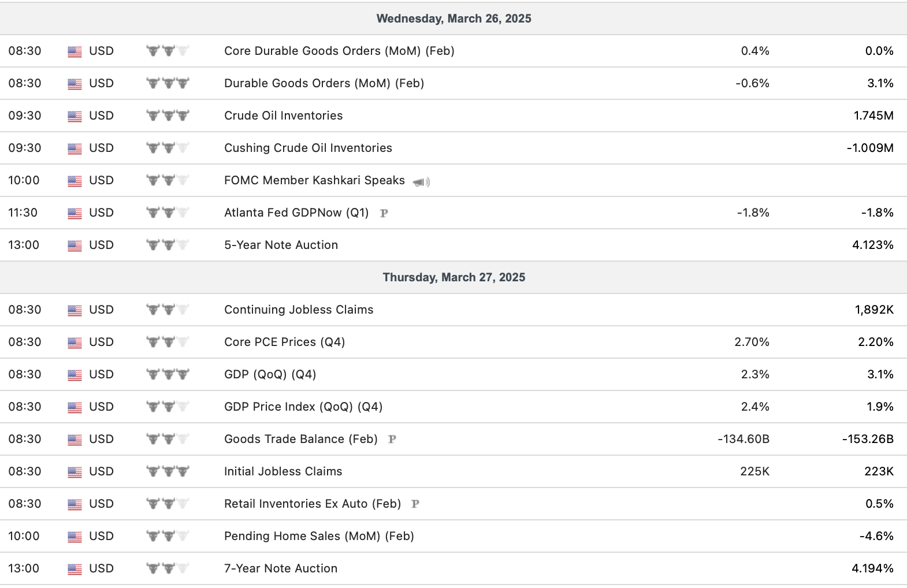Image resolution: width=907 pixels, height=588 pixels.
Task: Open the Continuing Jobless Claims event
Action: [x=299, y=310]
